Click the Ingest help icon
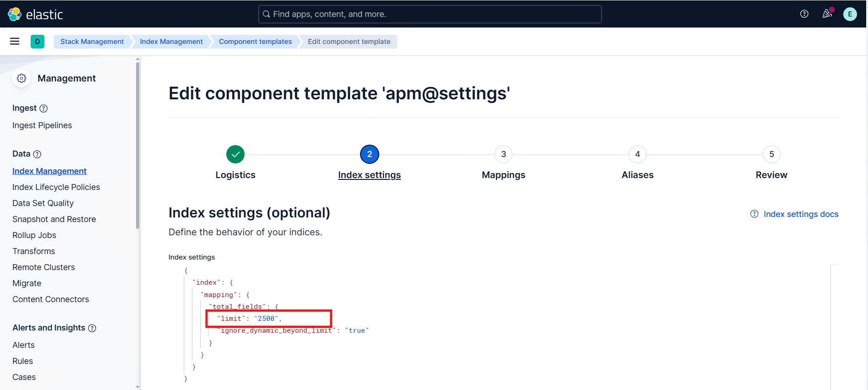 coord(44,108)
